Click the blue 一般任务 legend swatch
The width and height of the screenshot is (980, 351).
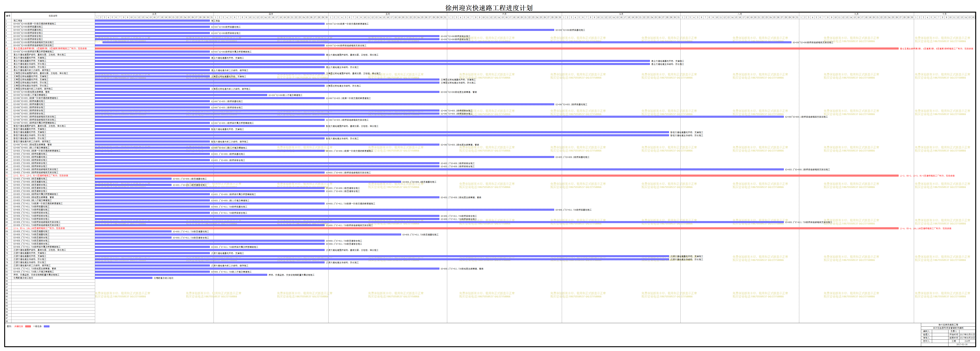point(46,326)
